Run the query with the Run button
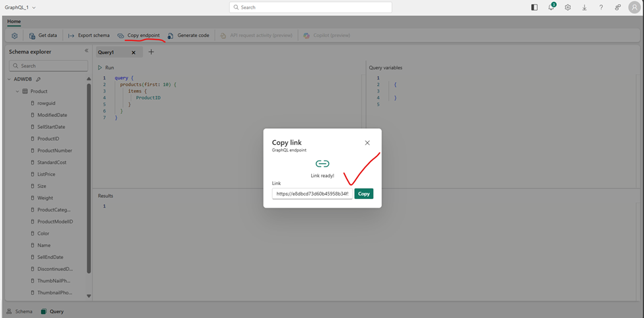Viewport: 644px width, 318px height. 106,67
